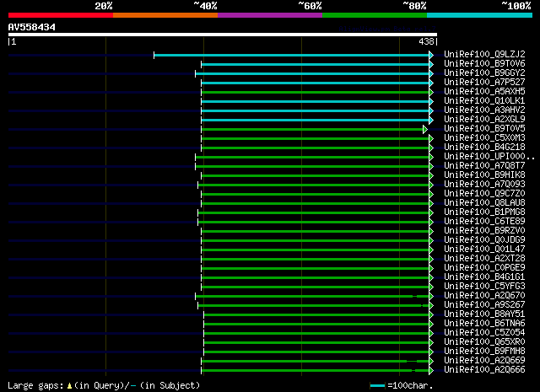540x392 pixels.
Task: Select the truncated UniRef100_UPI000.. label
Action: coord(489,156)
